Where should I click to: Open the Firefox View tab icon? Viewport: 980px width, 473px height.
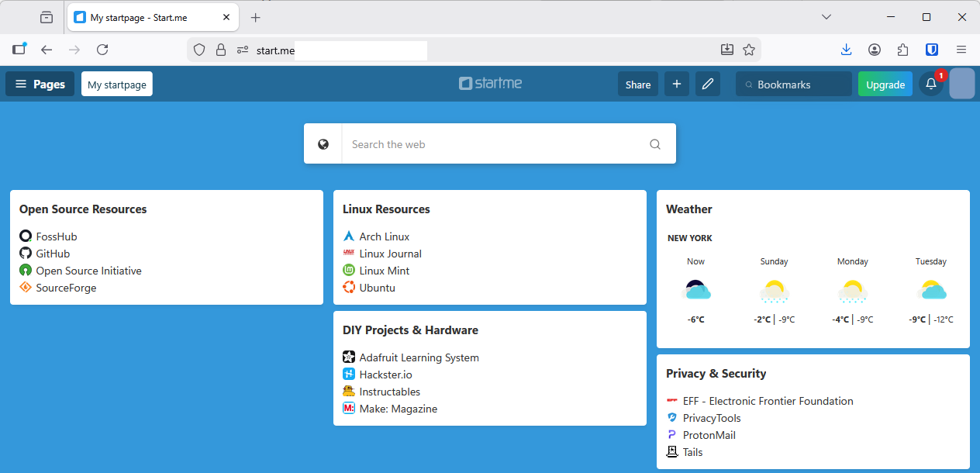(x=47, y=17)
